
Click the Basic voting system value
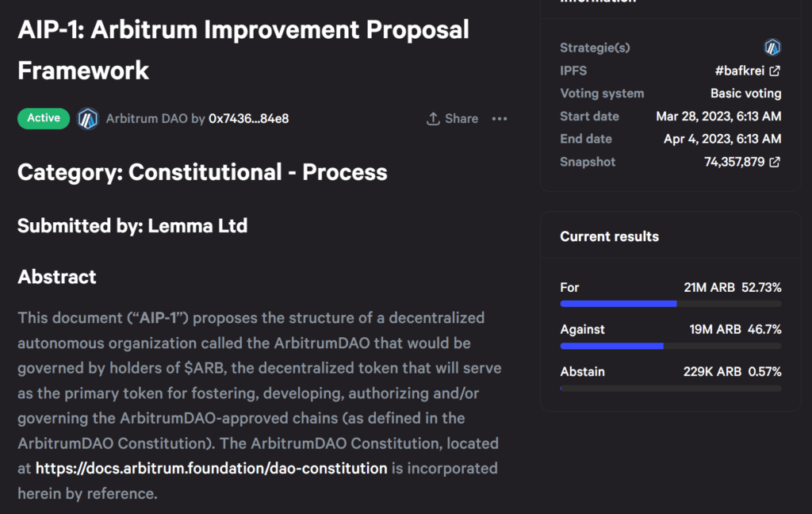point(745,94)
